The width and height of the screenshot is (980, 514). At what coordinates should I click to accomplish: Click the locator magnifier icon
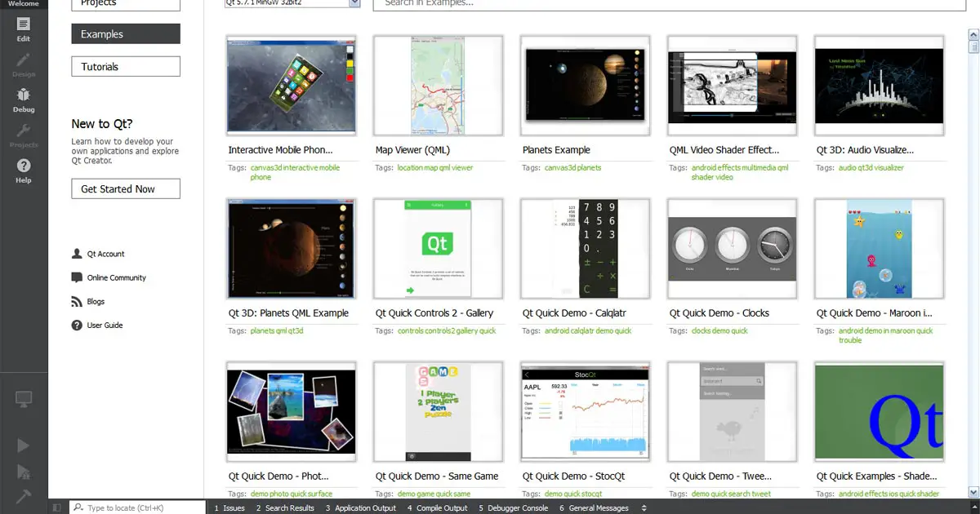click(x=78, y=507)
